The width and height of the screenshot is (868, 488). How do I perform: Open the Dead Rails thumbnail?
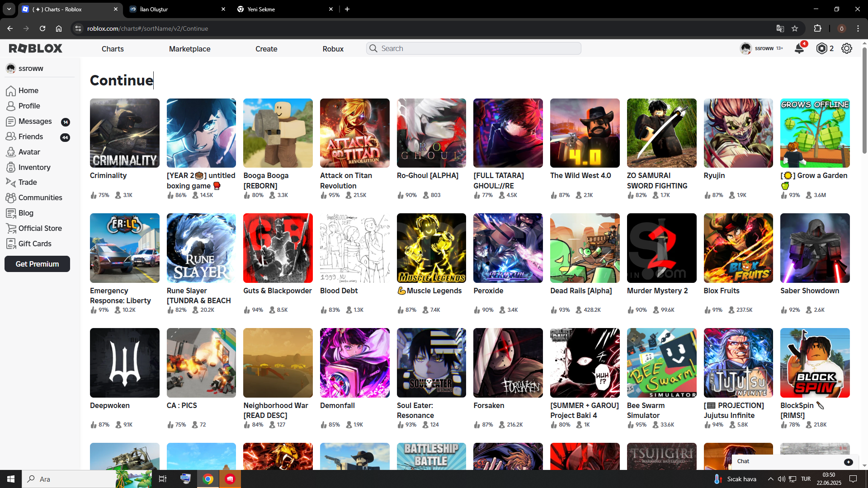point(585,248)
